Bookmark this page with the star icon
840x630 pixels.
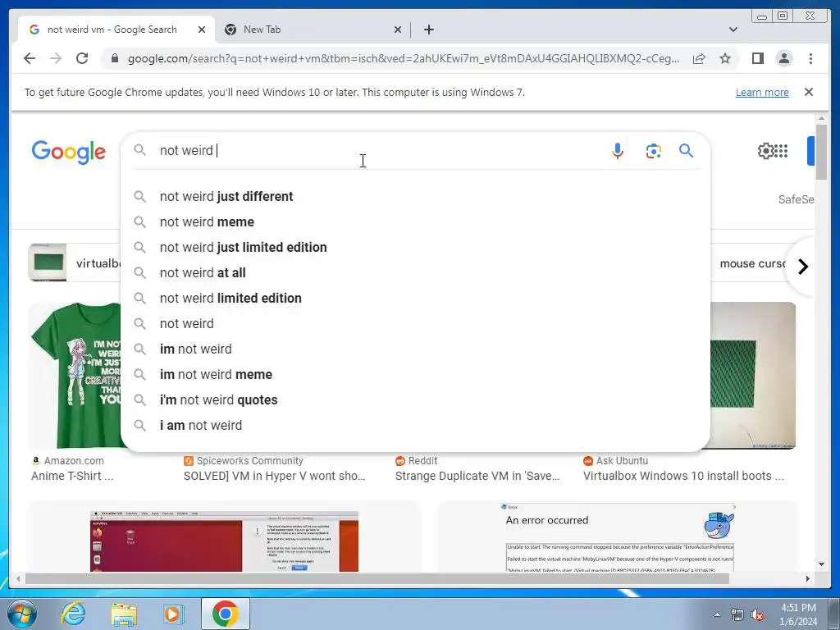[725, 58]
